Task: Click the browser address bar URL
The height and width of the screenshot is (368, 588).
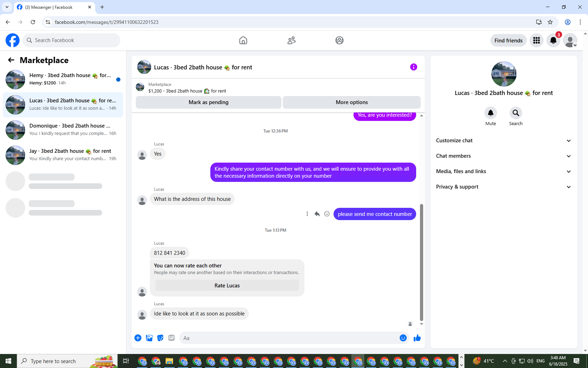Action: coord(107,22)
